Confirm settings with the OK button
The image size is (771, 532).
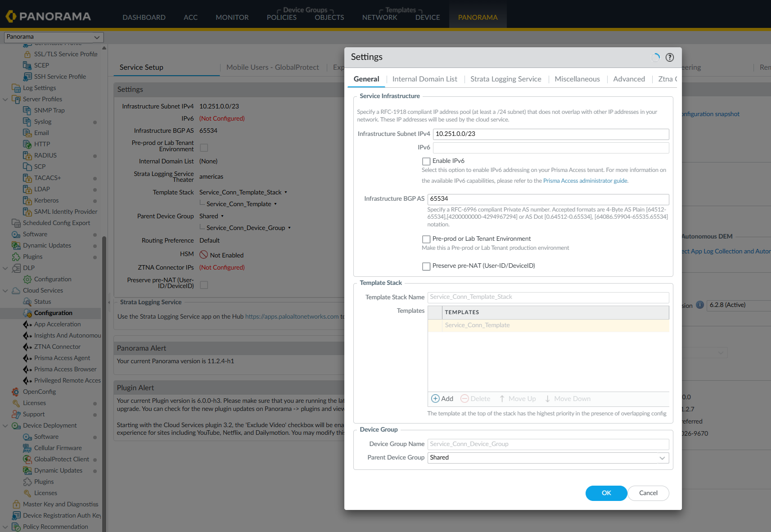(606, 493)
